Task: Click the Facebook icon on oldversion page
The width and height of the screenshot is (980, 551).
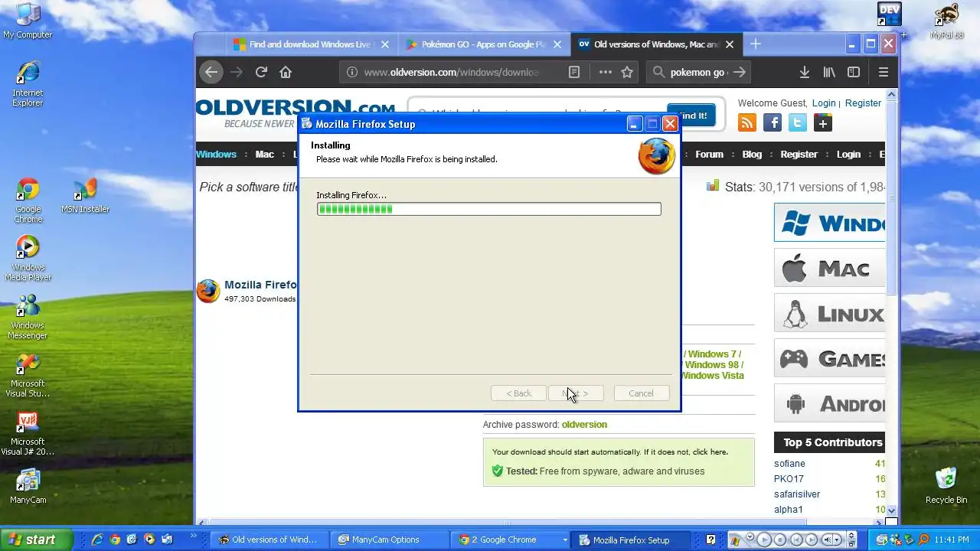Action: [x=773, y=122]
